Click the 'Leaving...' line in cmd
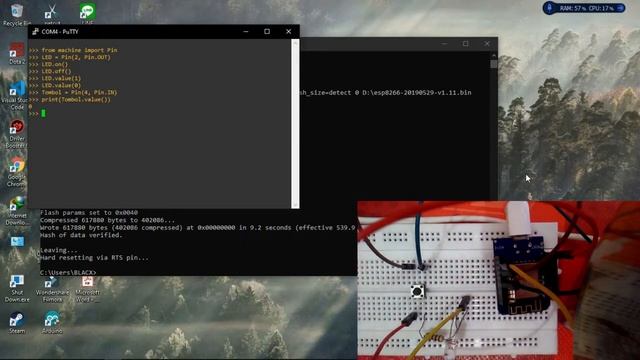Viewport: 640px width, 360px height. [x=59, y=250]
